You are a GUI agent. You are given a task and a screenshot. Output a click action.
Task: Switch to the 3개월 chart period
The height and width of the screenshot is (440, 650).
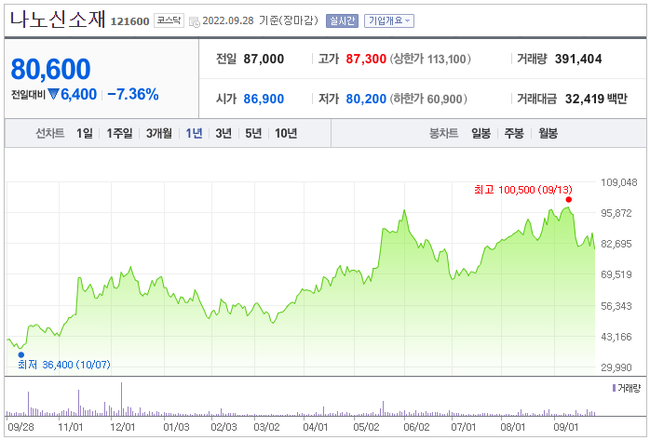[x=159, y=133]
